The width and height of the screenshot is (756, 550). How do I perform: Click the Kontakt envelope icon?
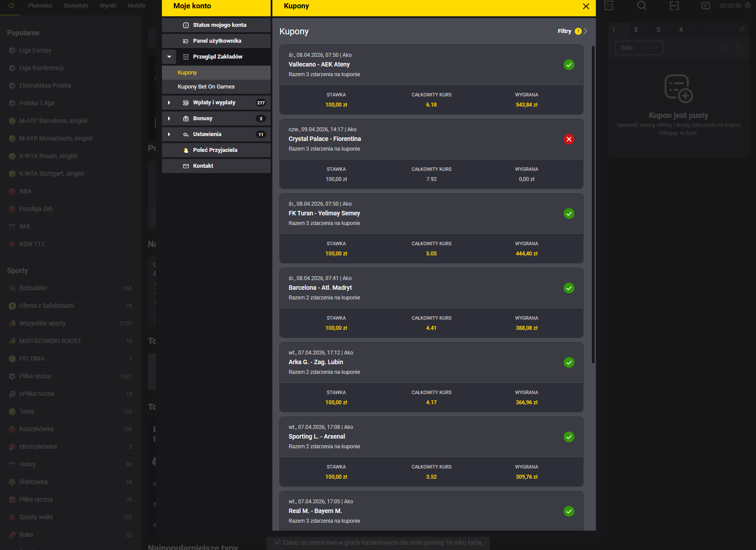point(186,166)
